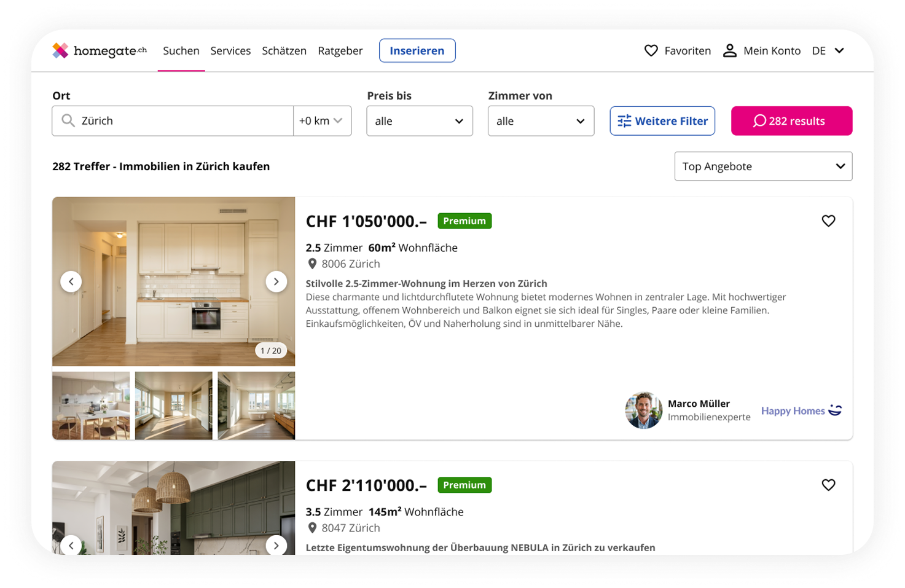The image size is (905, 588).
Task: Click 3.5 Zimmer 145m² Wohnfläche text
Action: coord(385,512)
